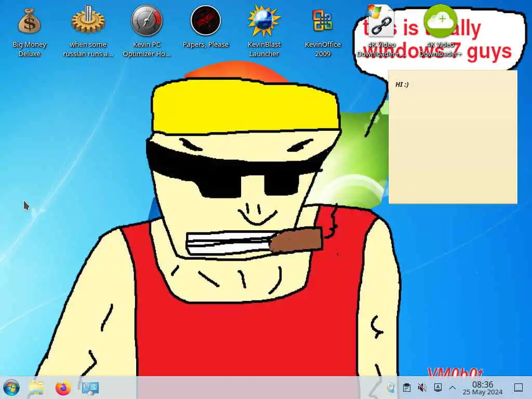Click the show desktop button at taskbar end
Image resolution: width=532 pixels, height=399 pixels.
point(518,388)
